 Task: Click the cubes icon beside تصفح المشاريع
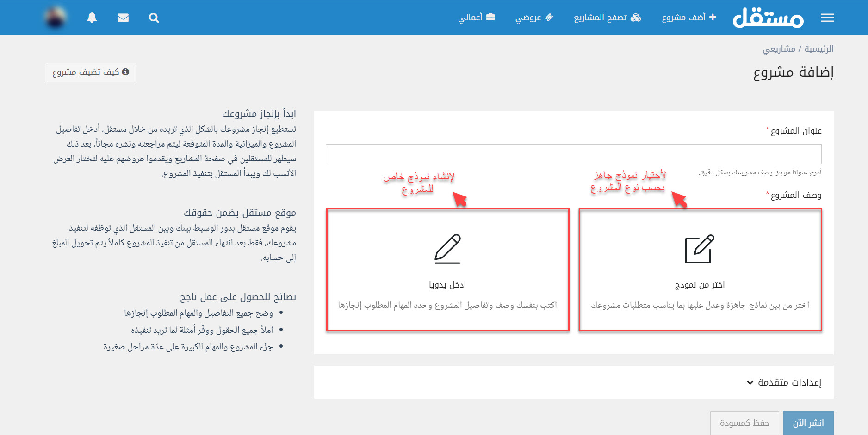636,17
